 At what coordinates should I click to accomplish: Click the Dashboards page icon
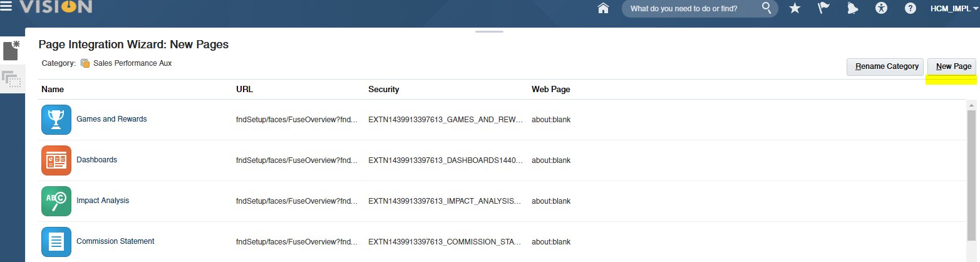point(56,160)
